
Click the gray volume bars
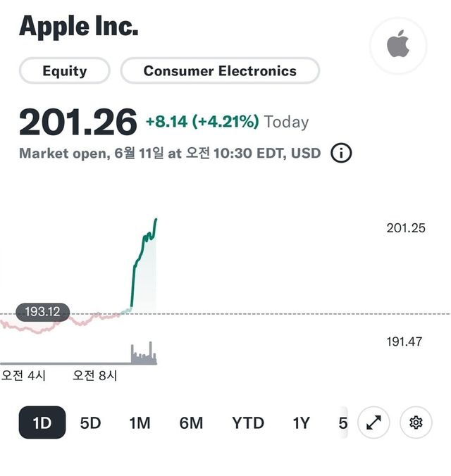point(143,355)
